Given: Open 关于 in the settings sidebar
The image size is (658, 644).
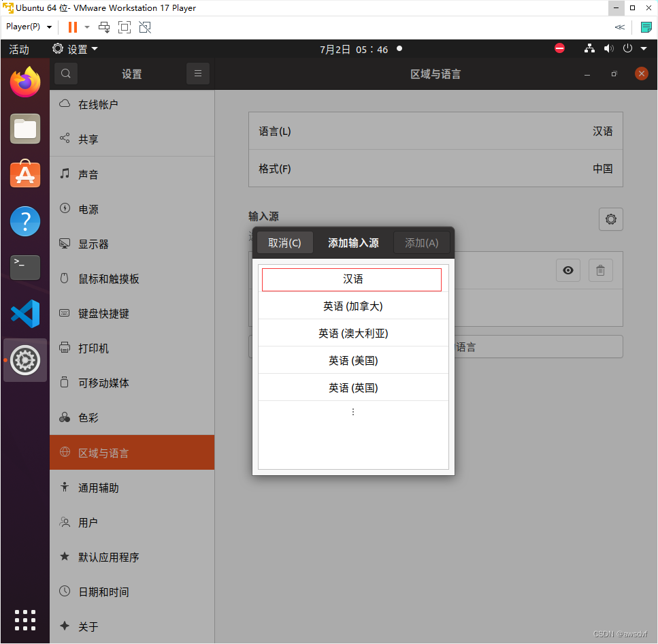Looking at the screenshot, I should (x=132, y=627).
